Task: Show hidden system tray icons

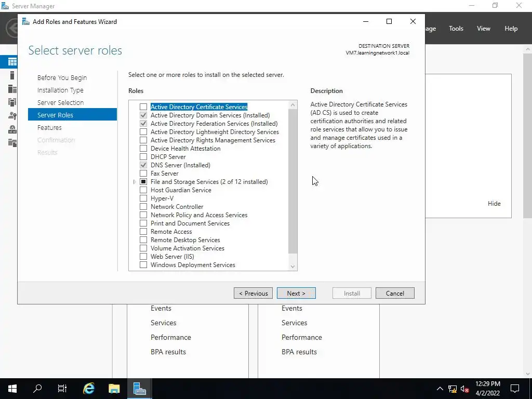Action: [x=440, y=389]
